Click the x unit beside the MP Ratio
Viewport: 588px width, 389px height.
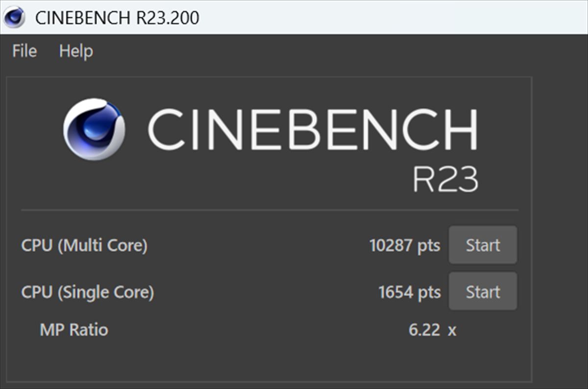click(452, 330)
